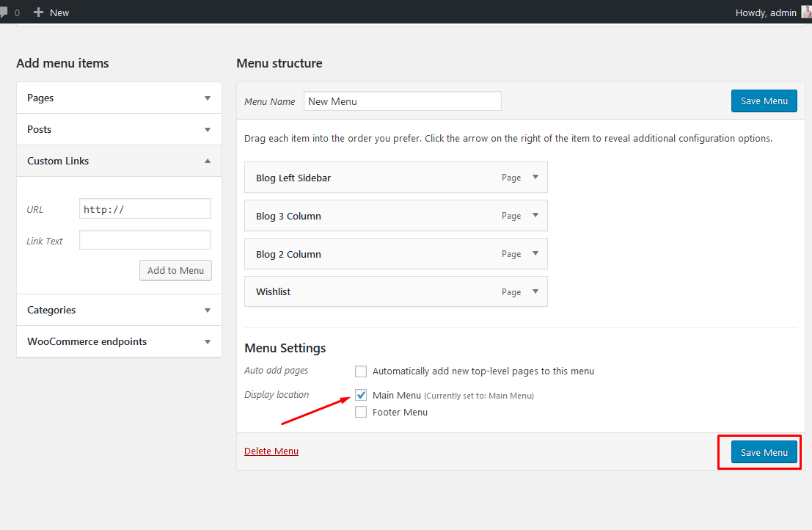The image size is (812, 530).
Task: Expand the Categories panel arrow
Action: point(208,311)
